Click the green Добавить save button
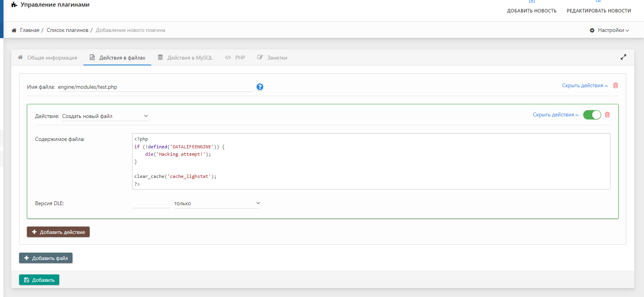 39,280
